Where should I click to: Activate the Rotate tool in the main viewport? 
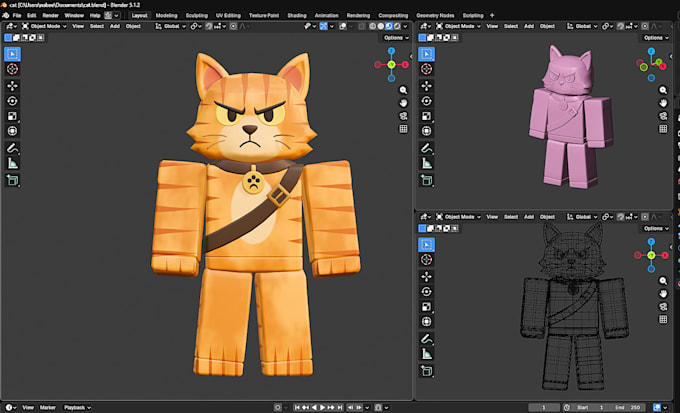tap(12, 101)
